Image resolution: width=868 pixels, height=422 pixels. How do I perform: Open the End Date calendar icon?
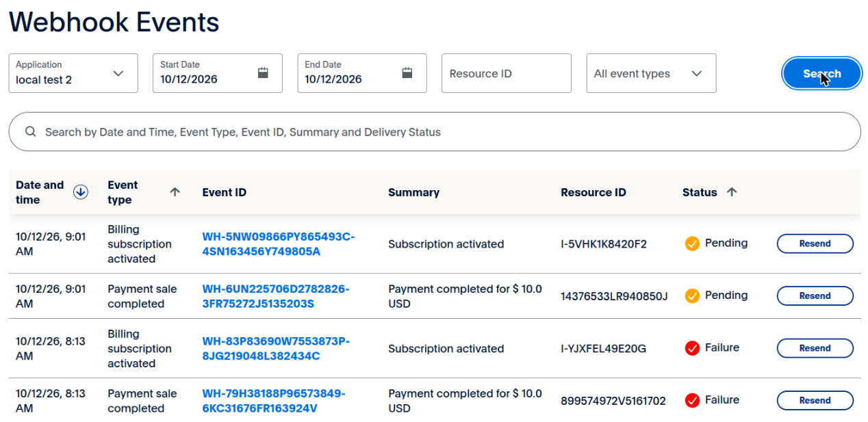[x=407, y=73]
